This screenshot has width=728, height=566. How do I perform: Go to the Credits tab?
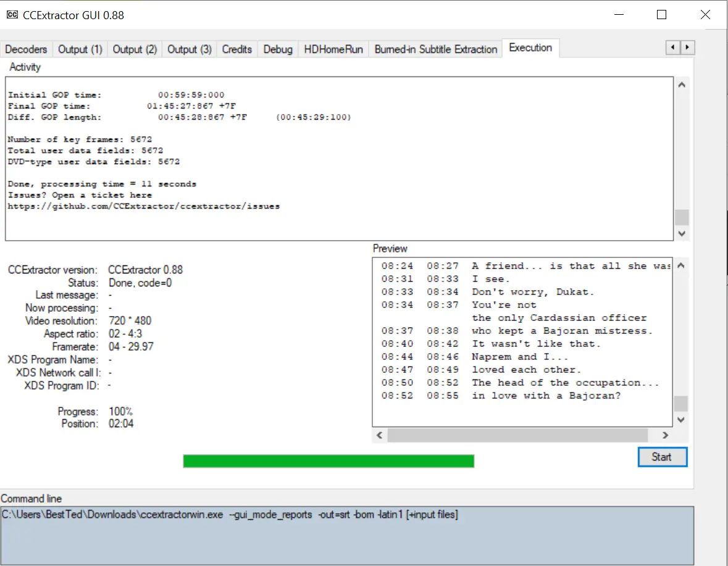(x=236, y=49)
